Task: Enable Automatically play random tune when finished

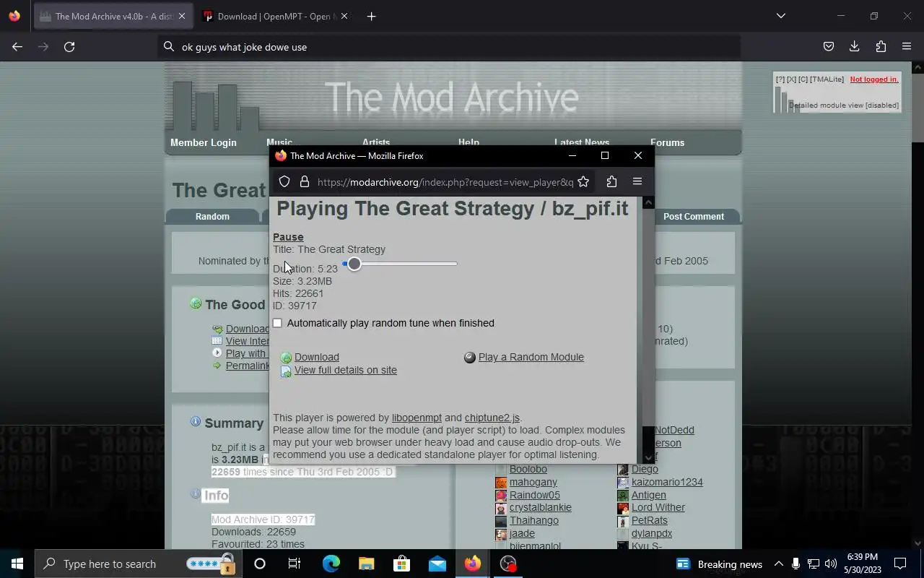Action: pyautogui.click(x=277, y=323)
